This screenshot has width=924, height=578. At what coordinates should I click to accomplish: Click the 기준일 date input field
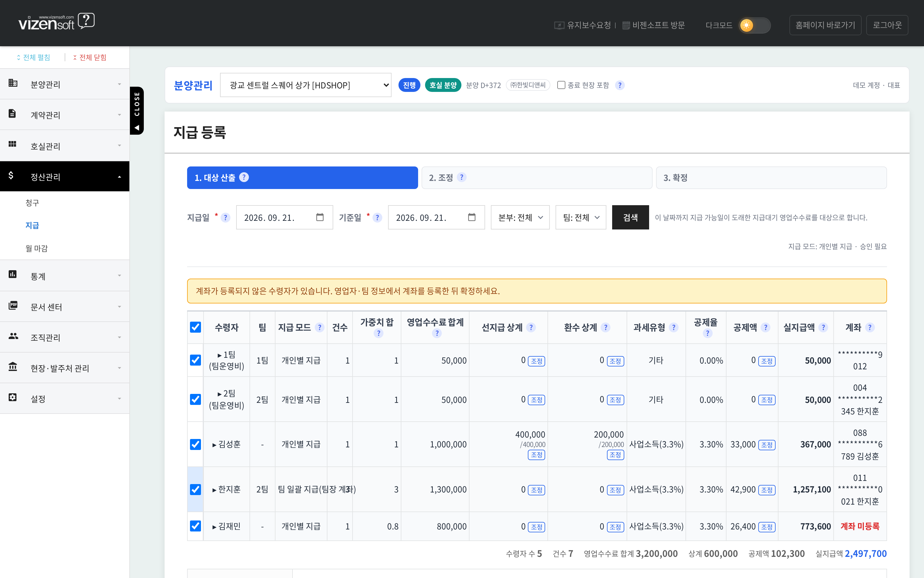tap(436, 218)
